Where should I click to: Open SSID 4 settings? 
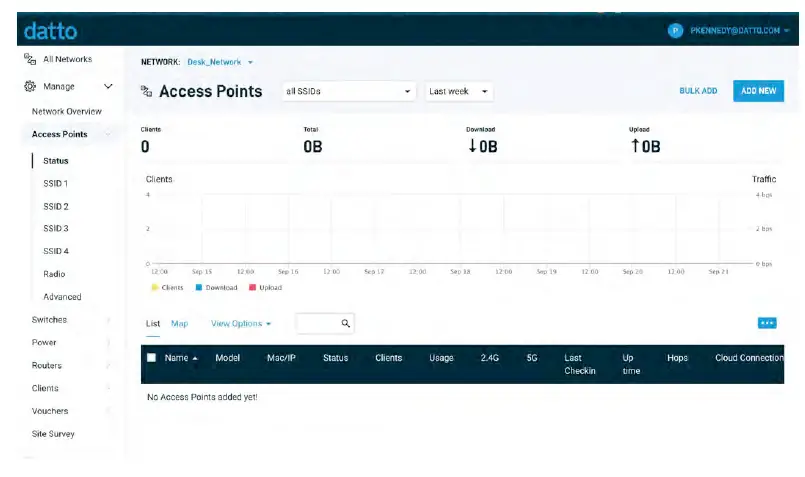pyautogui.click(x=55, y=251)
